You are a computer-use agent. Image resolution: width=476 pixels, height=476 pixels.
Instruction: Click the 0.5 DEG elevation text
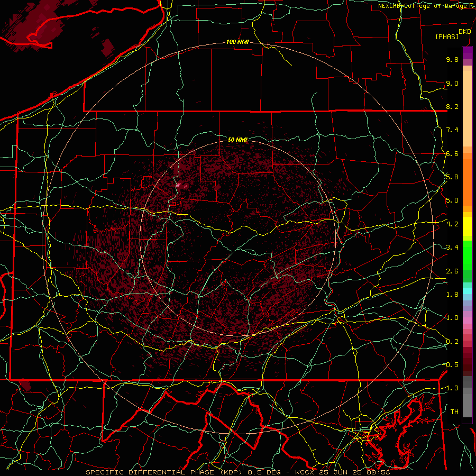tap(264, 472)
